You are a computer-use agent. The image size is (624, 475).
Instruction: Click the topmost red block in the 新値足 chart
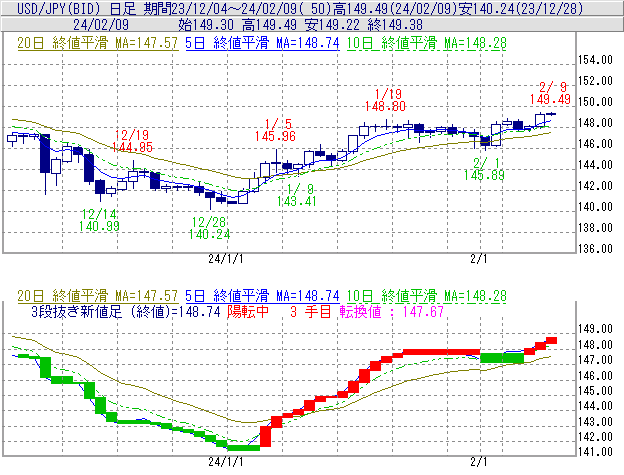click(551, 340)
